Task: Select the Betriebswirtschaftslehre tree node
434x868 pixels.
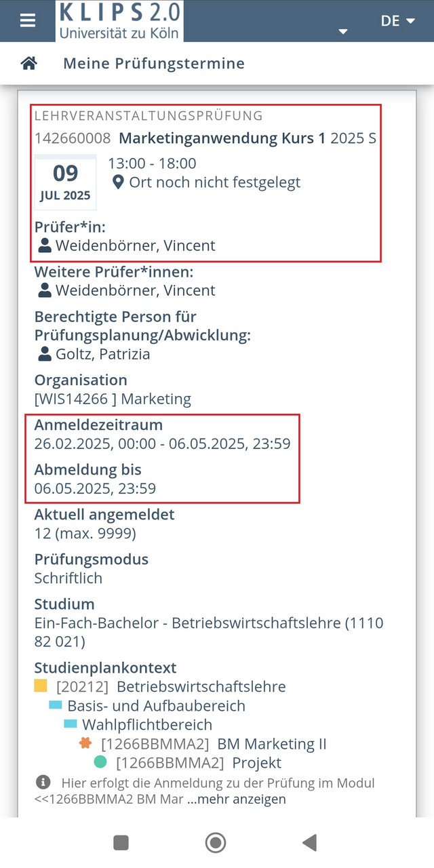Action: pyautogui.click(x=201, y=686)
